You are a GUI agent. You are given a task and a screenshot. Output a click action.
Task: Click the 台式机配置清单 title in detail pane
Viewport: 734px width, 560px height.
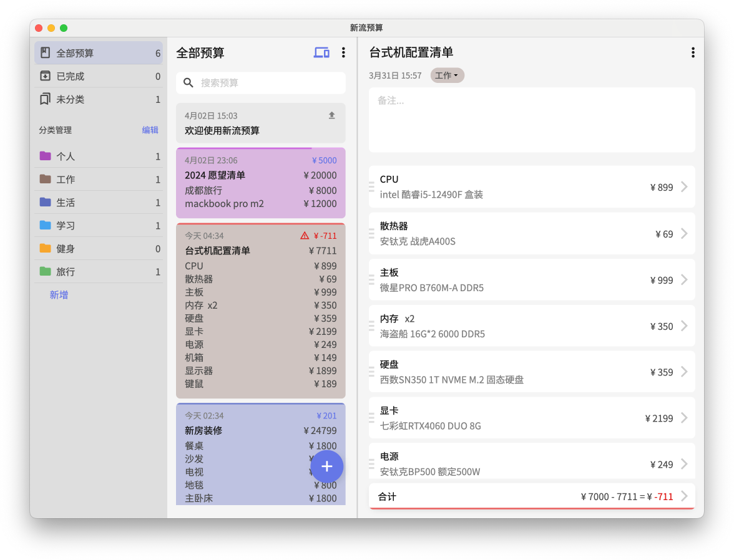coord(411,52)
